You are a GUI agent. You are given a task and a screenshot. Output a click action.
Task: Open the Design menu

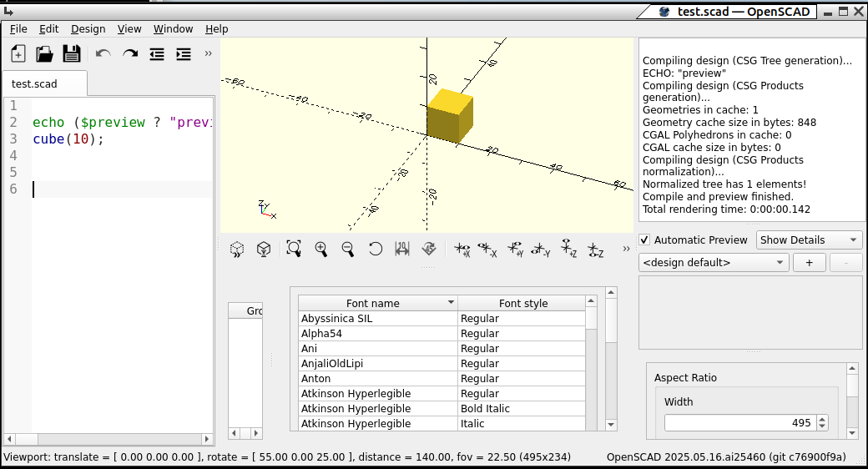click(x=88, y=28)
